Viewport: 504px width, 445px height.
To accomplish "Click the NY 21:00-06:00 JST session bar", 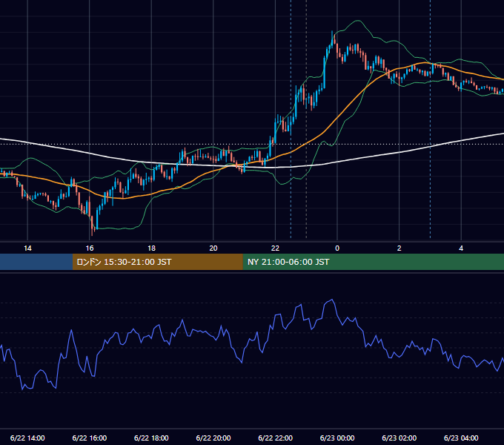I will 373,262.
